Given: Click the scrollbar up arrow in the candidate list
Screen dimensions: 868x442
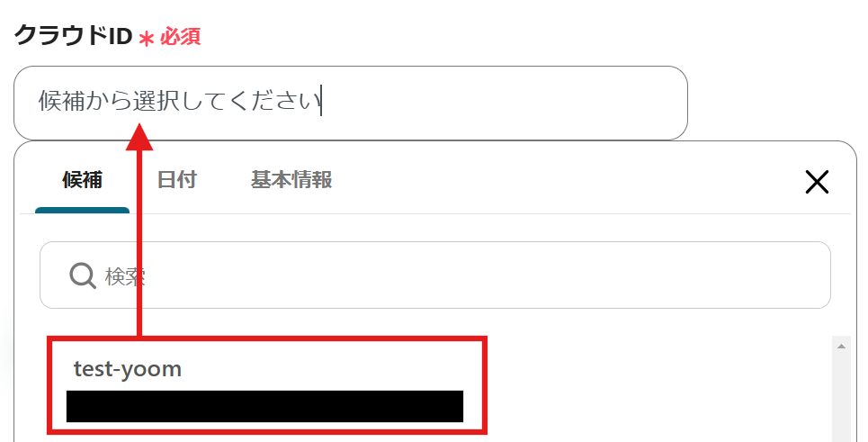Looking at the screenshot, I should (x=841, y=347).
